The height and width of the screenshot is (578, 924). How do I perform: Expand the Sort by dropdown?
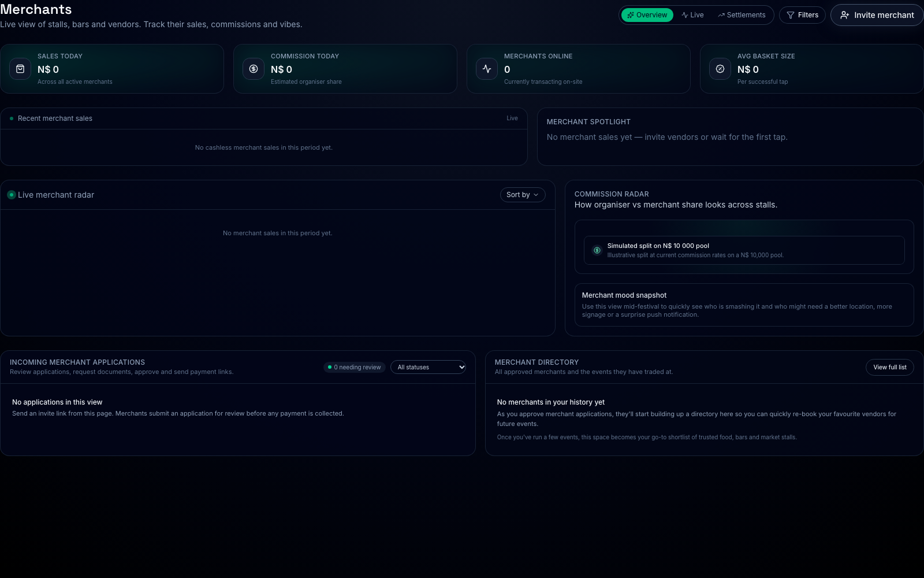(x=523, y=195)
